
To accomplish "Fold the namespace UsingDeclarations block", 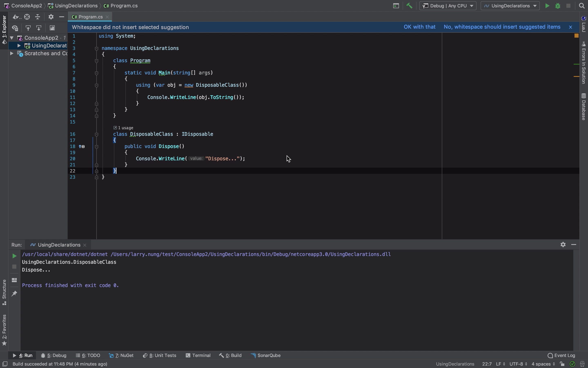I will 96,49.
